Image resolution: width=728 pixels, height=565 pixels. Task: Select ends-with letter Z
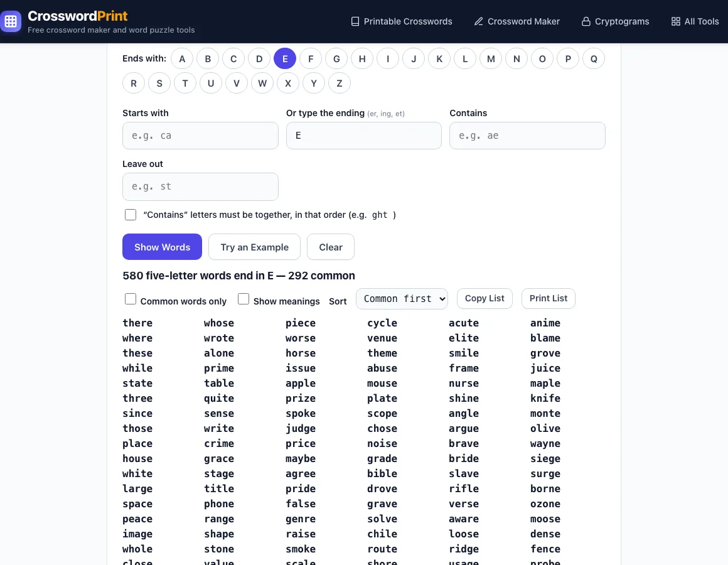(340, 83)
